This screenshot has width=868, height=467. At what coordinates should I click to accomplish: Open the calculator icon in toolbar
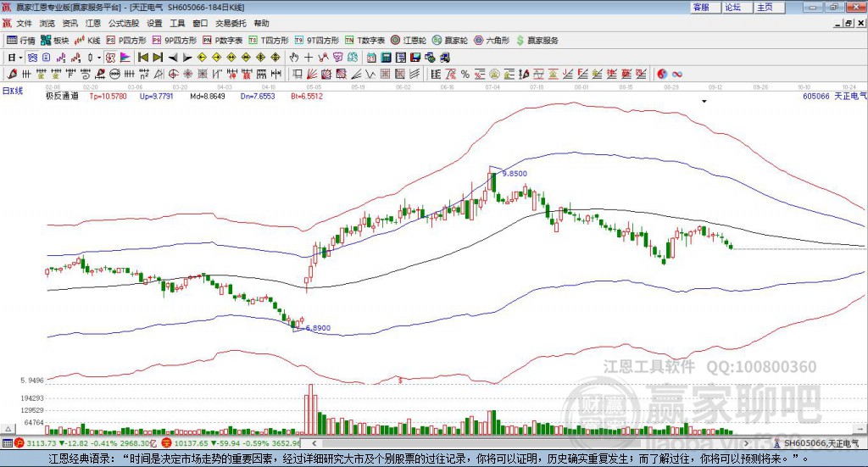click(x=386, y=58)
